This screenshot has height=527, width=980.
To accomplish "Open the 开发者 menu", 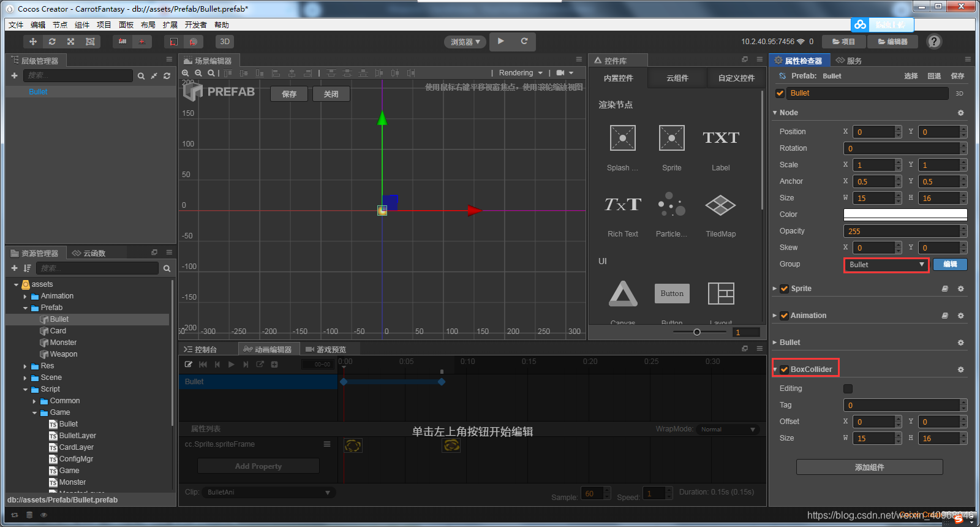I will pyautogui.click(x=196, y=25).
